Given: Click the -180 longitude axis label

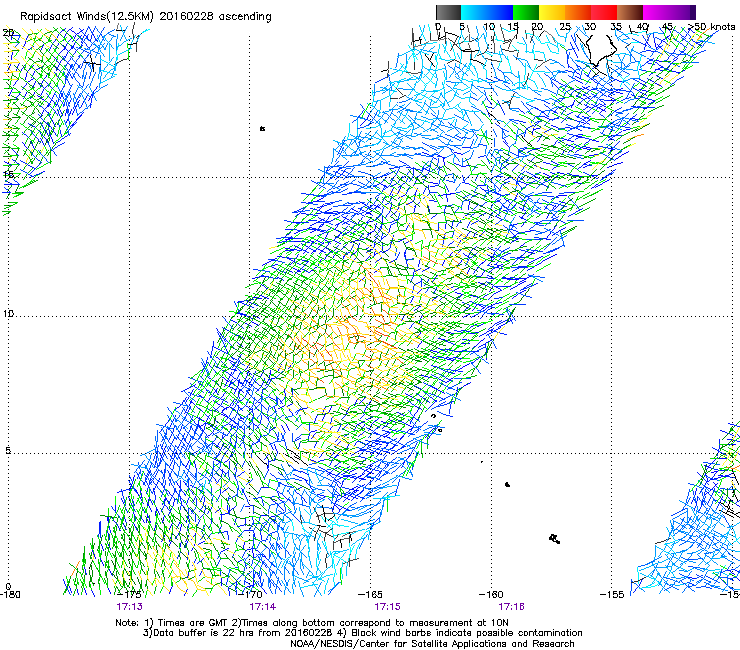Looking at the screenshot, I should point(10,594).
